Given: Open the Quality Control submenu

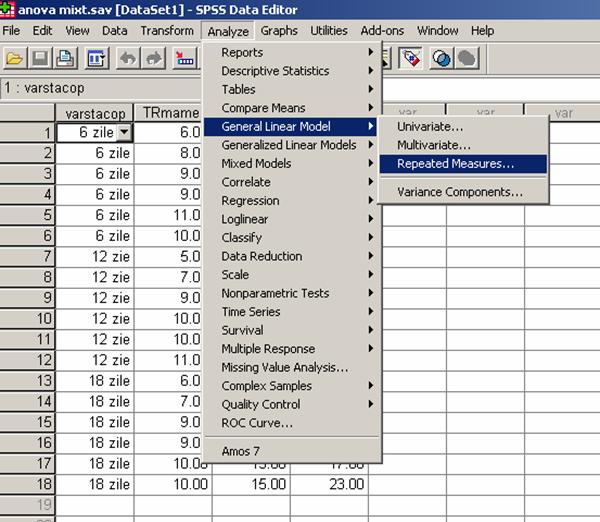Looking at the screenshot, I should coord(291,404).
